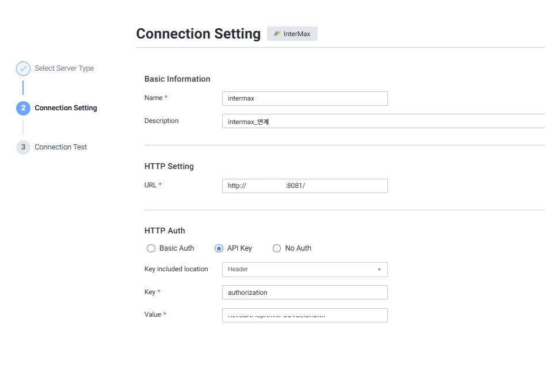The height and width of the screenshot is (392, 545).
Task: Select the Basic Auth radio option
Action: [x=151, y=248]
